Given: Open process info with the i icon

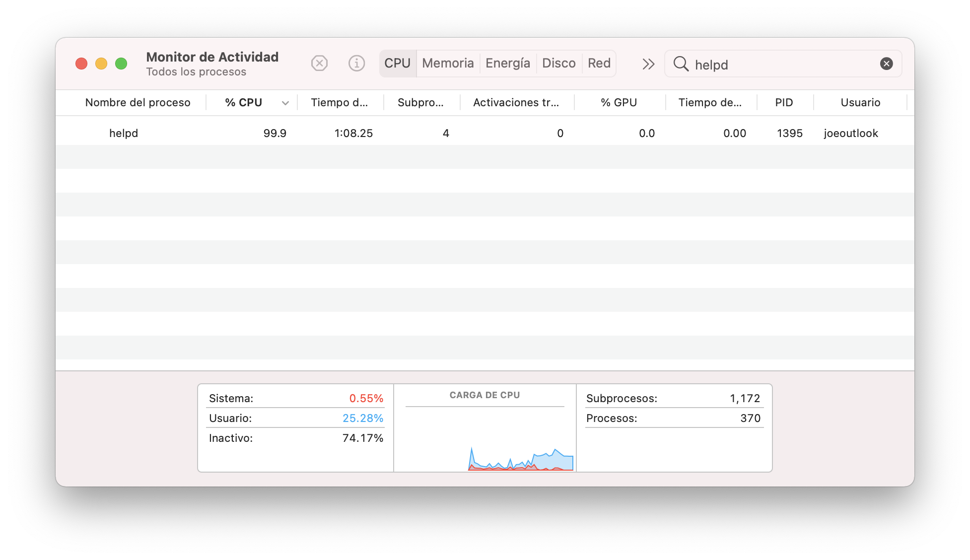Looking at the screenshot, I should pyautogui.click(x=356, y=64).
